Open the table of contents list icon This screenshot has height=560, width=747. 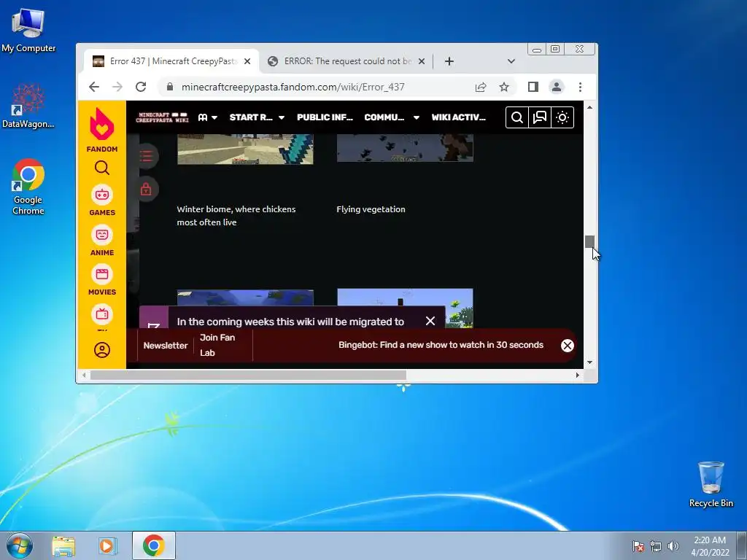click(146, 156)
